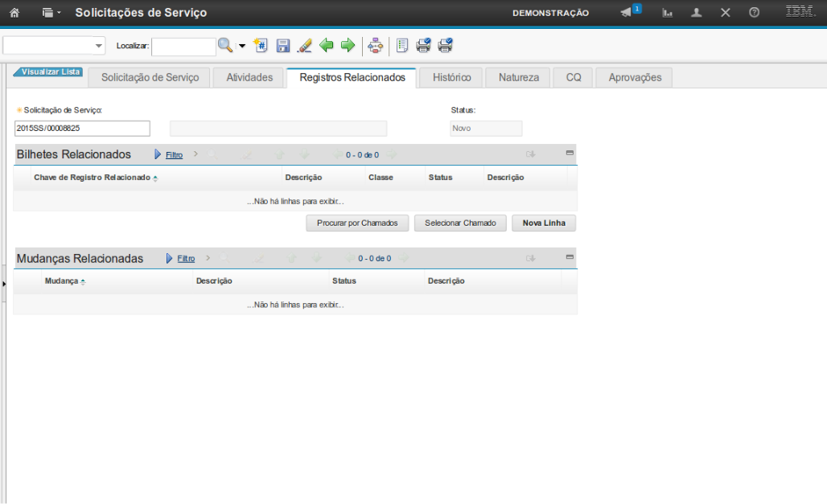Open the reports chart icon in header
This screenshot has height=504, width=827.
tap(668, 13)
